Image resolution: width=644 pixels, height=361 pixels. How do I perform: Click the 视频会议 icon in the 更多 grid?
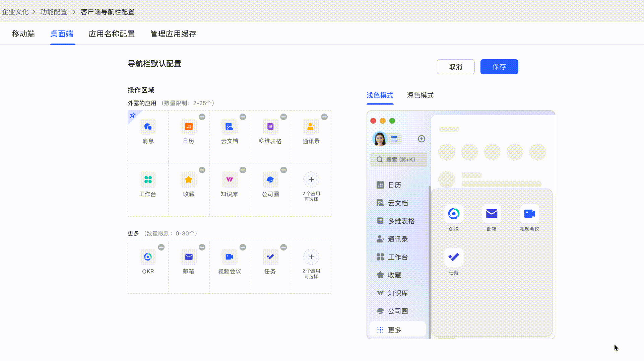230,257
